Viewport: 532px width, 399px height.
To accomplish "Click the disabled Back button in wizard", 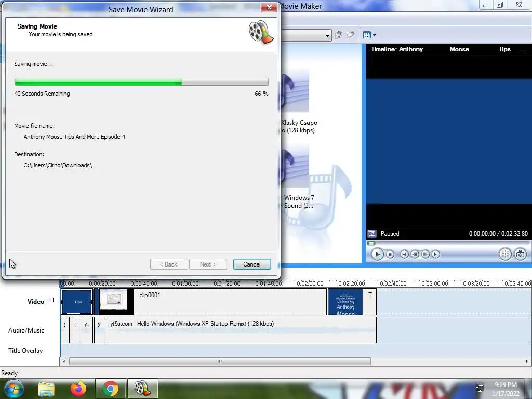I will coord(169,264).
